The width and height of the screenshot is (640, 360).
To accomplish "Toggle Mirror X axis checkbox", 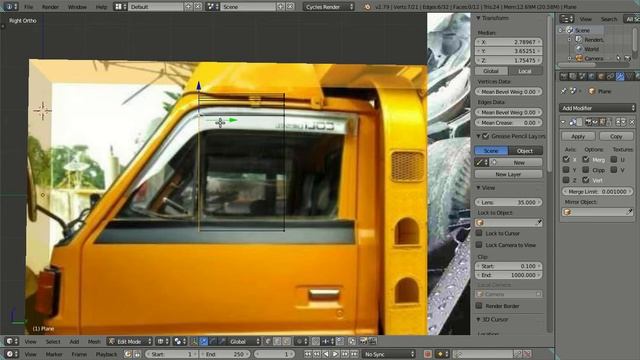I will pyautogui.click(x=566, y=159).
